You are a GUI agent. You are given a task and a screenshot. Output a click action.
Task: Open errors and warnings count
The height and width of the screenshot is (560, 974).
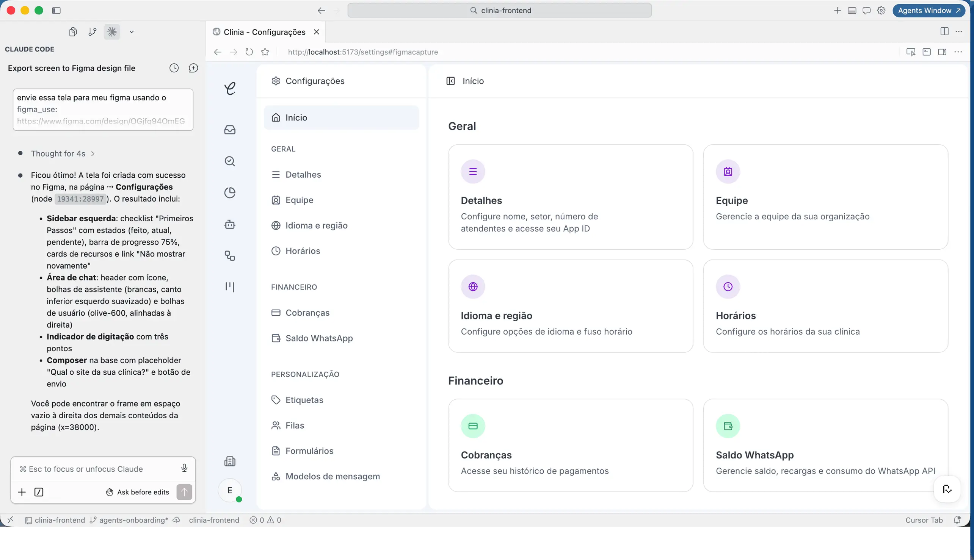click(x=265, y=520)
